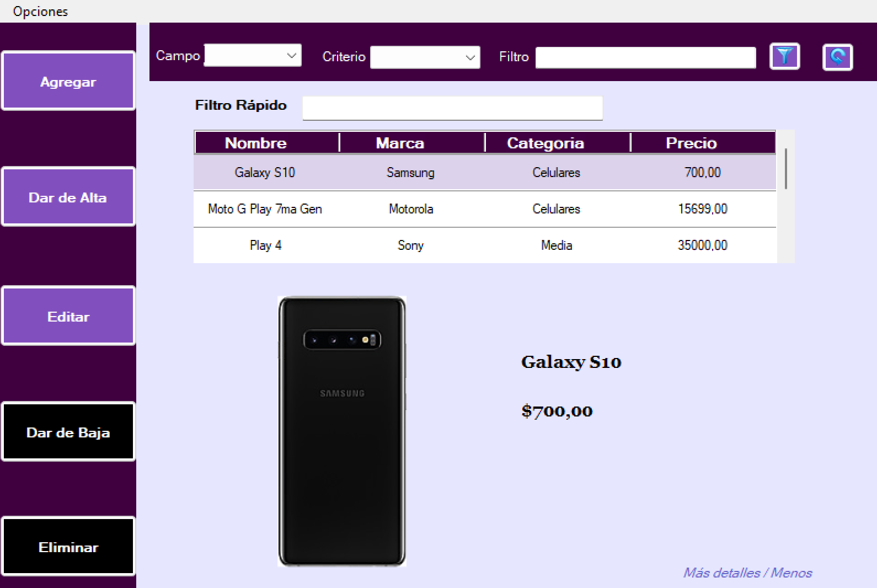
Task: Click the Dar de Baja button
Action: tap(68, 432)
